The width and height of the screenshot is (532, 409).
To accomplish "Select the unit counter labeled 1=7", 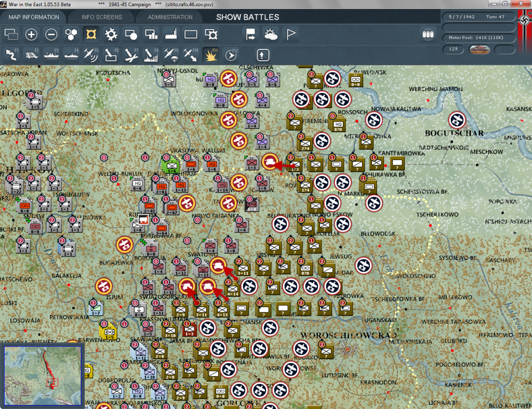I will click(96, 309).
